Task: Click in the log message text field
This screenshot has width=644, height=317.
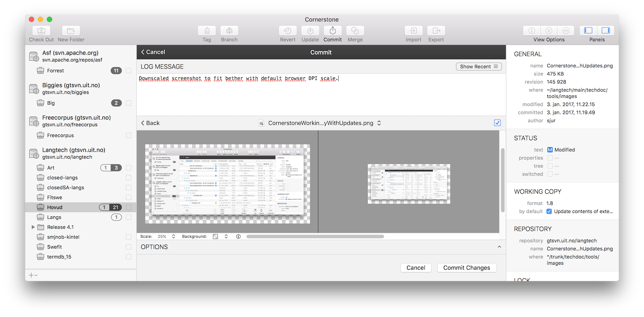Action: [x=321, y=94]
